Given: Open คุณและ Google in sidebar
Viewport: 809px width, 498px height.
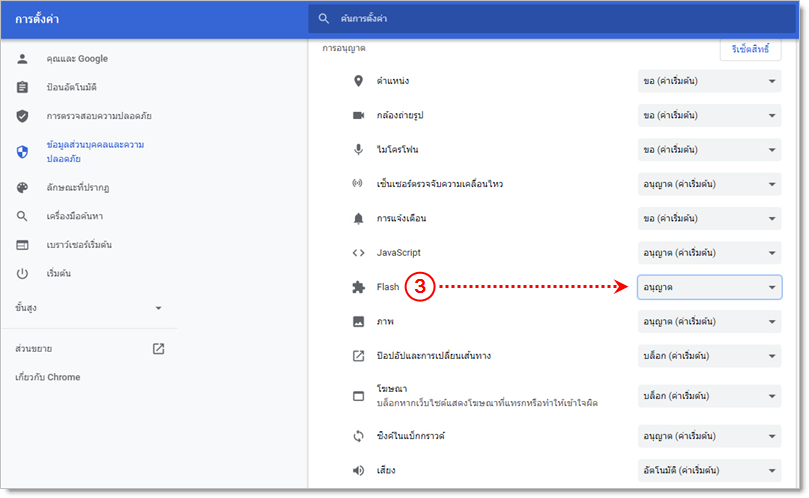Looking at the screenshot, I should click(x=77, y=59).
